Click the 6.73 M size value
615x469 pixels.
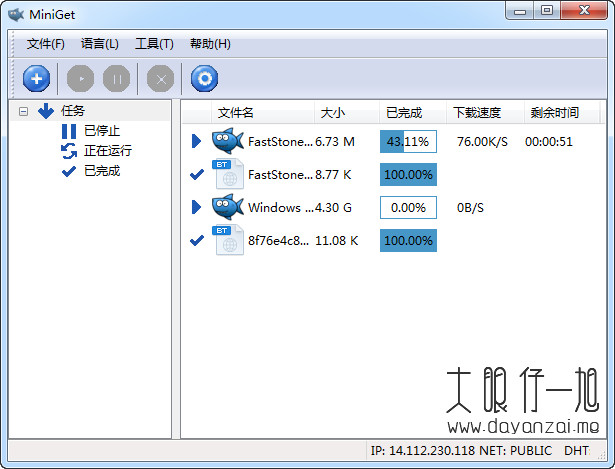pos(335,142)
